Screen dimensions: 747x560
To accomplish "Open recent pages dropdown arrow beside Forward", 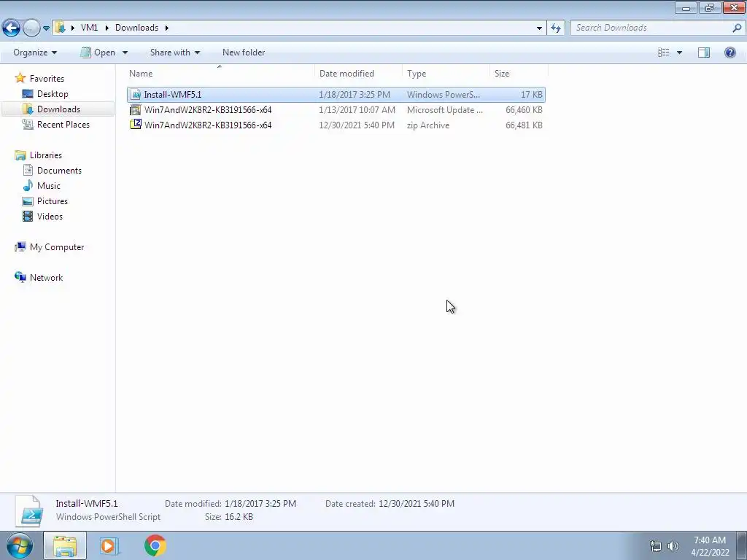I will (46, 28).
